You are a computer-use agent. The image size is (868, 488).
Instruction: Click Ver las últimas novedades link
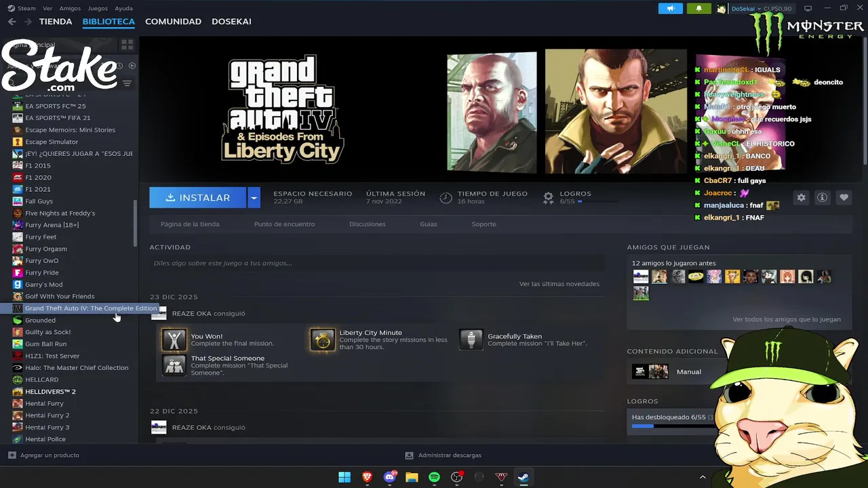559,284
